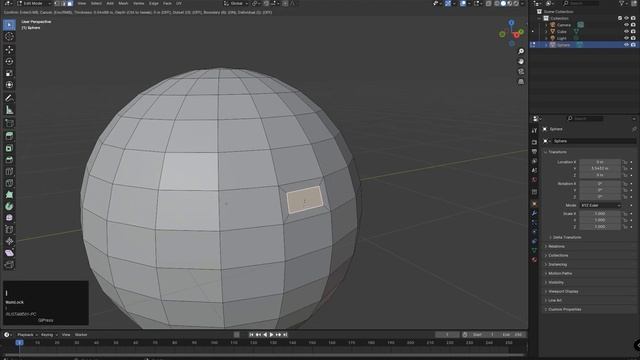Open the Object properties orange square tab

pyautogui.click(x=534, y=204)
